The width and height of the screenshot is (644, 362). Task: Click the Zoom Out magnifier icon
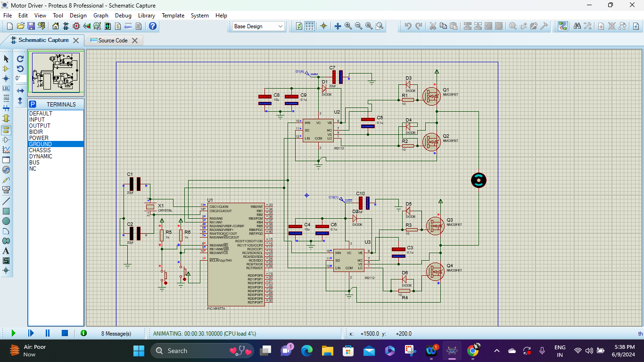(359, 26)
